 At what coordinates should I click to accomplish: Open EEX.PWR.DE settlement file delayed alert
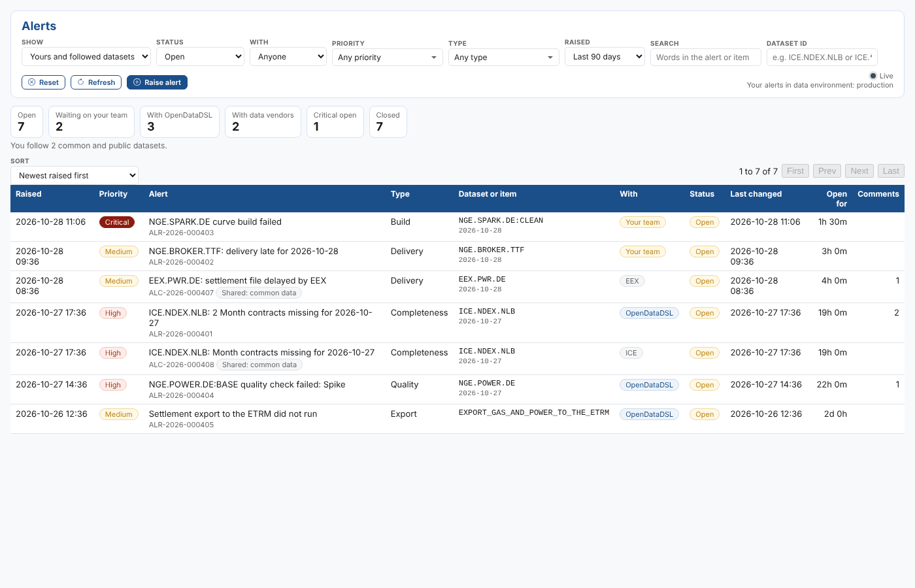237,280
